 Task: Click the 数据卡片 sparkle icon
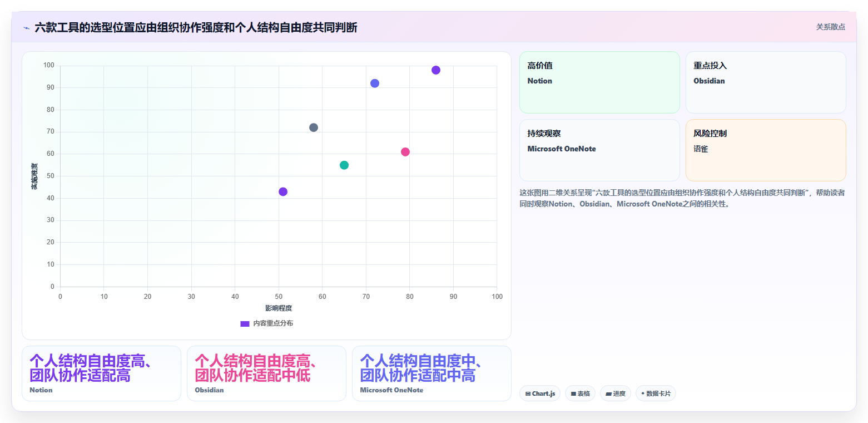(x=643, y=393)
